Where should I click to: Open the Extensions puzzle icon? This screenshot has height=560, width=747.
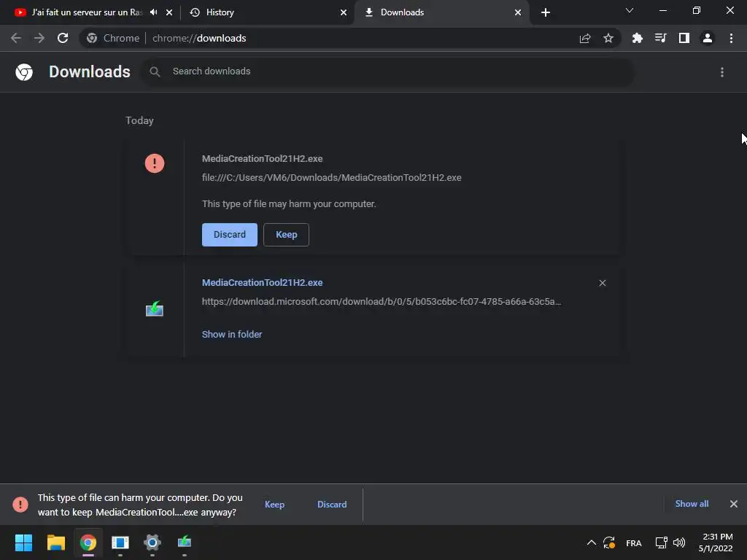637,38
